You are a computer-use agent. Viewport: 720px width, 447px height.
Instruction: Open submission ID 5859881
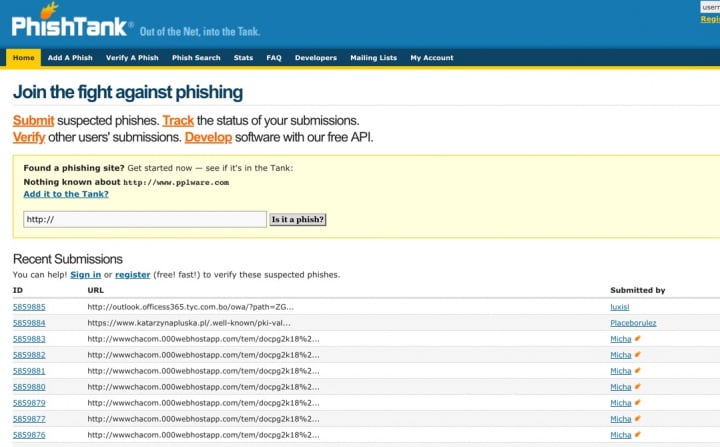point(29,371)
